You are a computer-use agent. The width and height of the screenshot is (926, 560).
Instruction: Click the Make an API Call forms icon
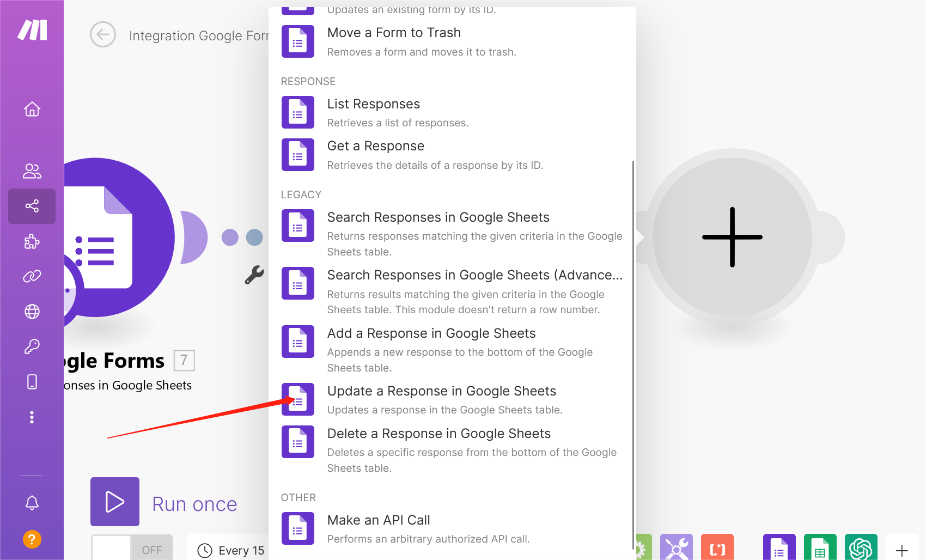(298, 528)
